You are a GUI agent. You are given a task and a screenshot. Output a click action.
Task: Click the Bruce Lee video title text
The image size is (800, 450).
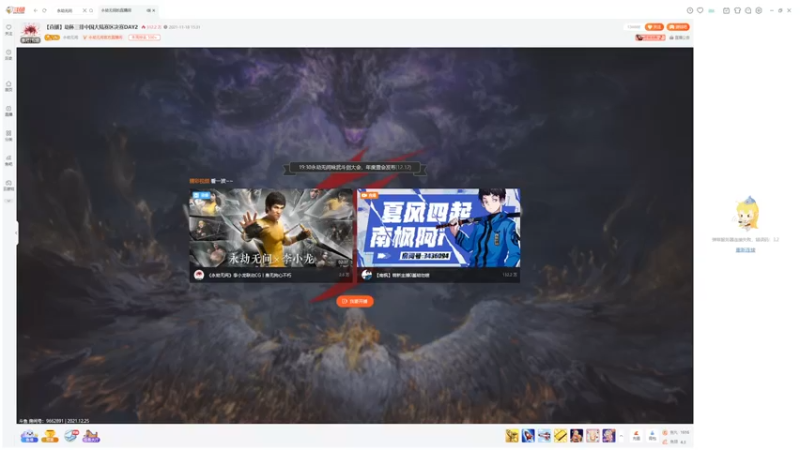tap(249, 275)
